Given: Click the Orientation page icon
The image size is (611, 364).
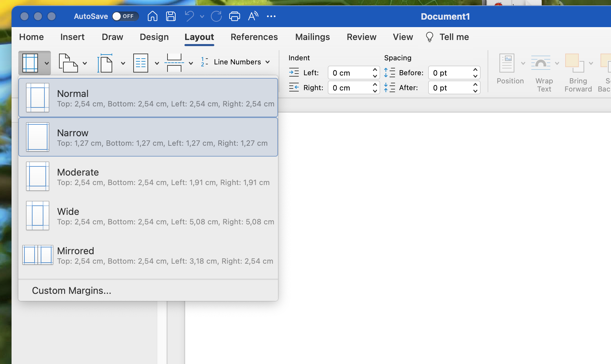Looking at the screenshot, I should [x=68, y=63].
